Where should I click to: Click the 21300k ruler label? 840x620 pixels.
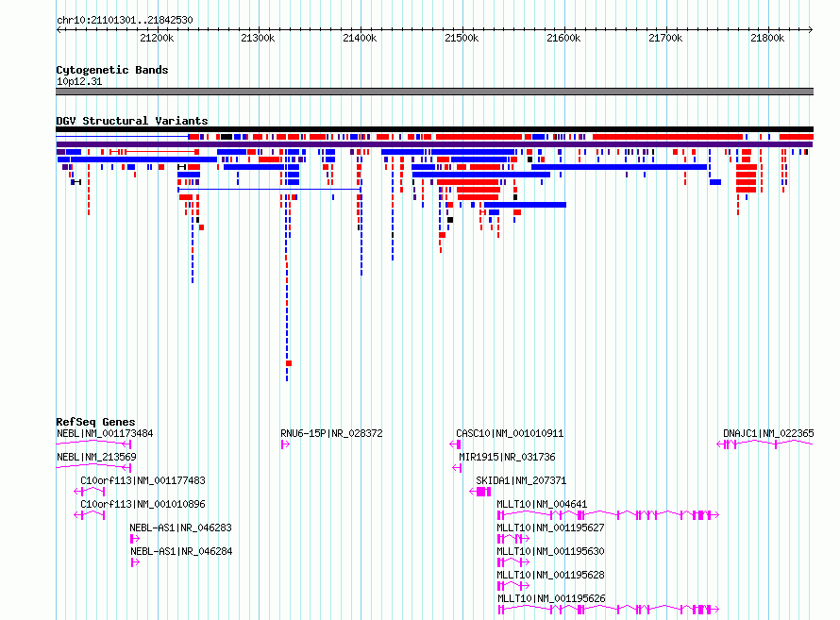click(x=258, y=38)
